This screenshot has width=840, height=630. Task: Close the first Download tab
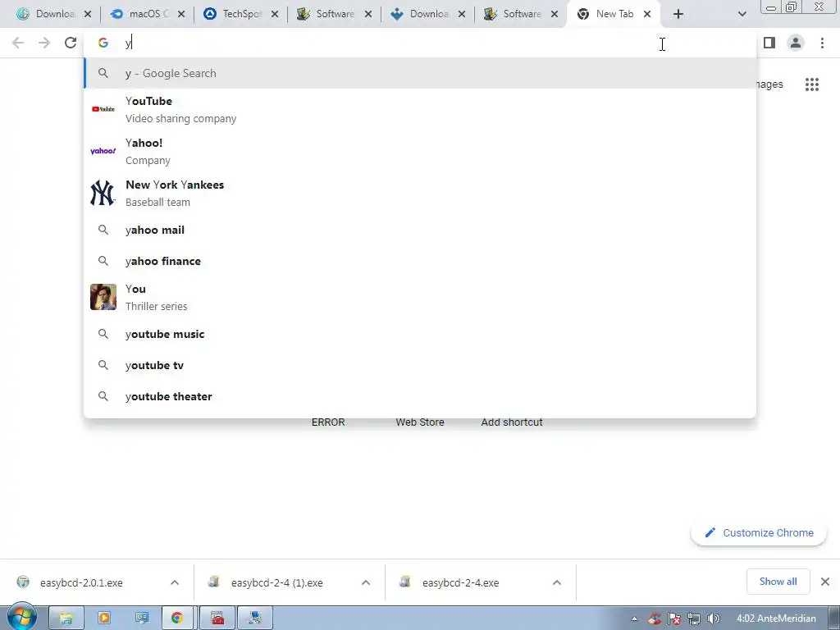88,14
